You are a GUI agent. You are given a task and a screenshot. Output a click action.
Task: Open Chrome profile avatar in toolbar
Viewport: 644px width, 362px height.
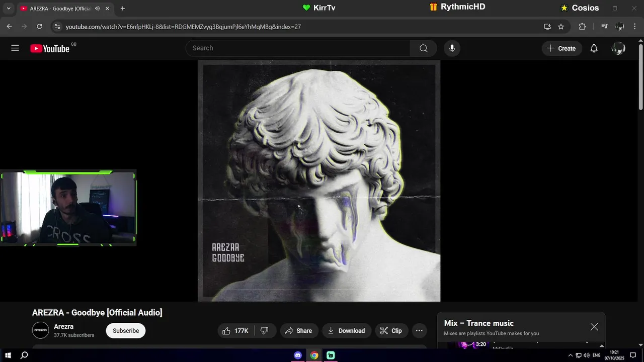[620, 27]
